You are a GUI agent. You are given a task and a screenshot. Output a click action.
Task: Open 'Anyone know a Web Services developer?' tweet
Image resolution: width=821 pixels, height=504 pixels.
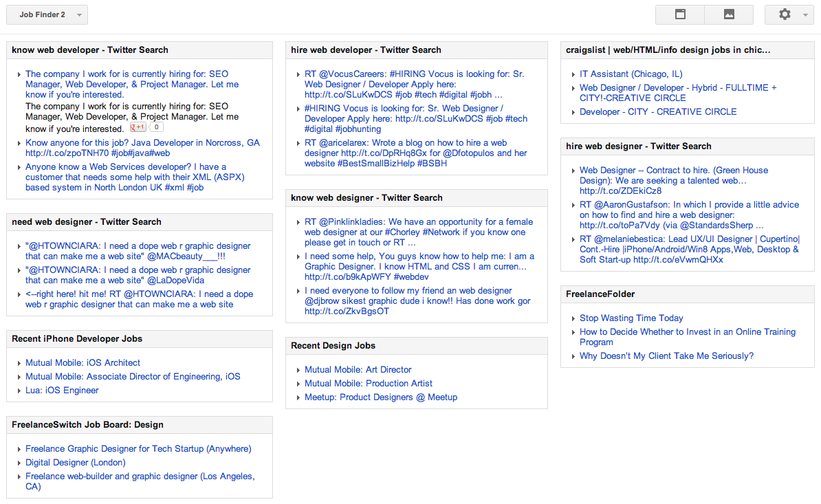[x=135, y=177]
